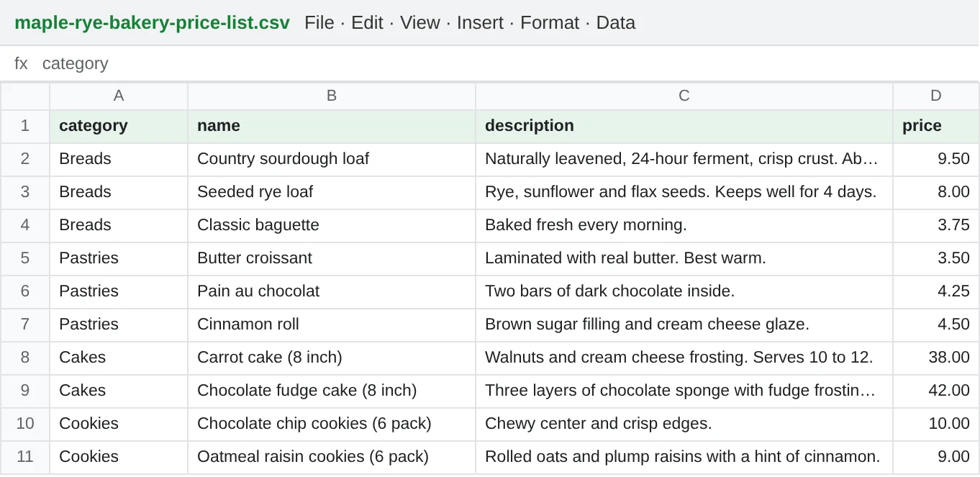Viewport: 980px width, 477px height.
Task: Select description starting 'Rolled oats and plump raisins'
Action: [x=684, y=457]
